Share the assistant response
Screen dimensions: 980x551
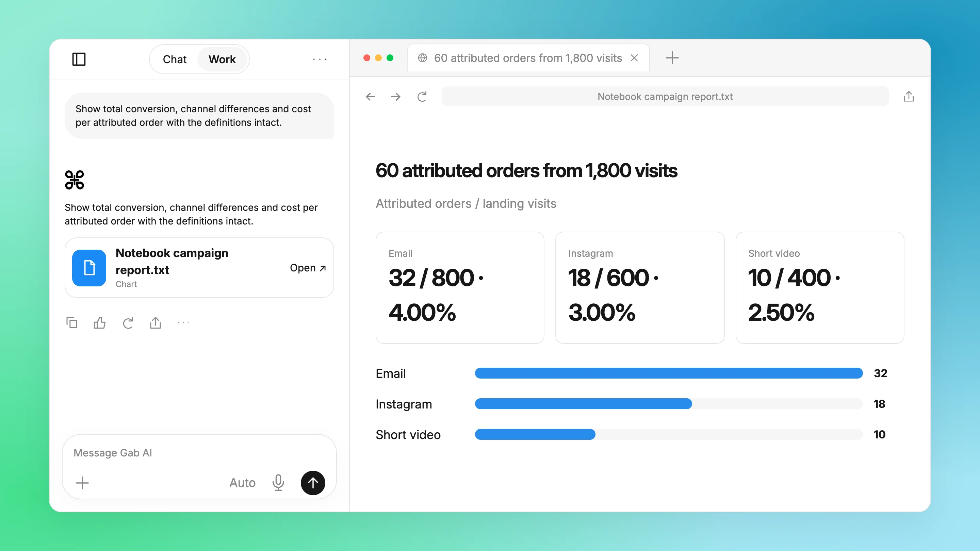pyautogui.click(x=156, y=322)
